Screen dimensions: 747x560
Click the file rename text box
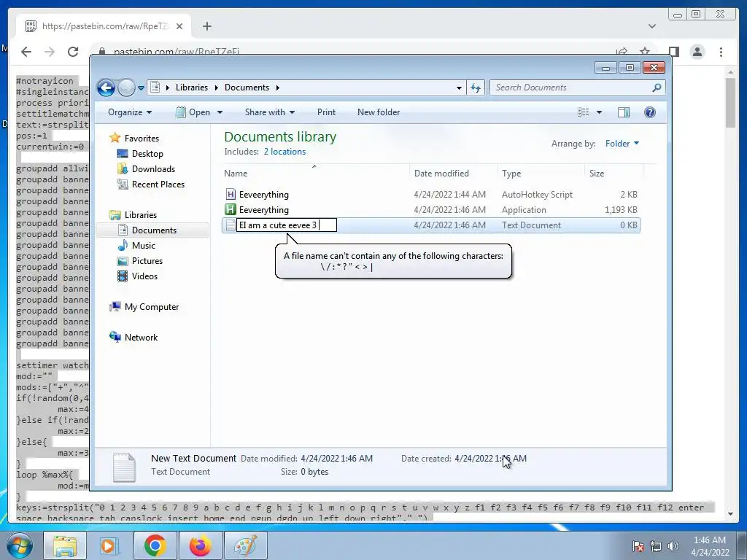[287, 225]
